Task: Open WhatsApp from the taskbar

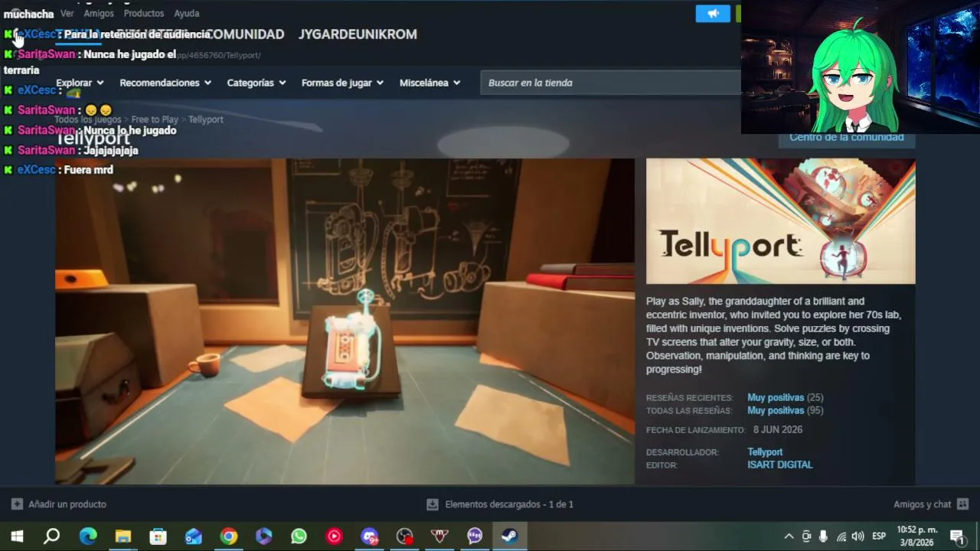Action: (x=299, y=536)
